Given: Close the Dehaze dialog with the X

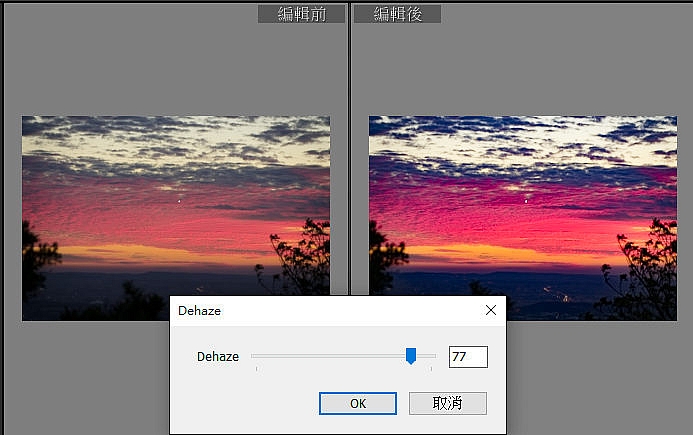Looking at the screenshot, I should point(491,310).
